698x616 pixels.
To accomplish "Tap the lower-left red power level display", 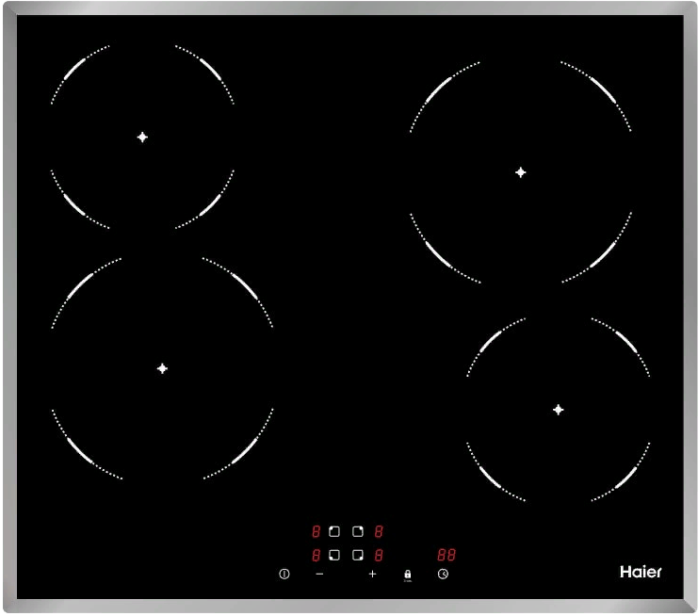I will click(x=317, y=555).
